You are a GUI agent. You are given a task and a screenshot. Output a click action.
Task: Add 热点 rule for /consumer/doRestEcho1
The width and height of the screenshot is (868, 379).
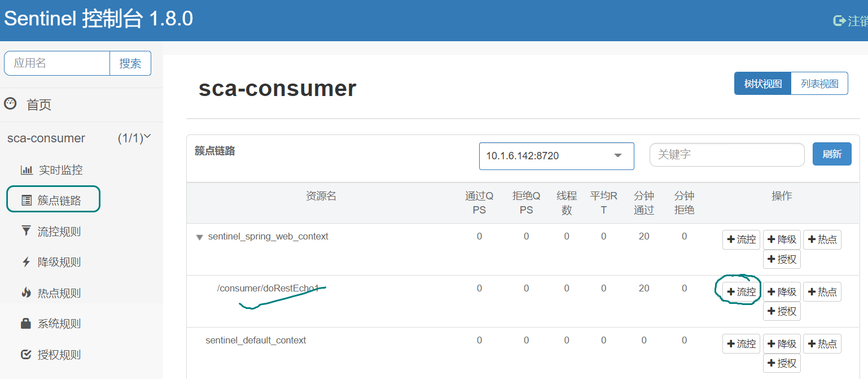(x=822, y=291)
